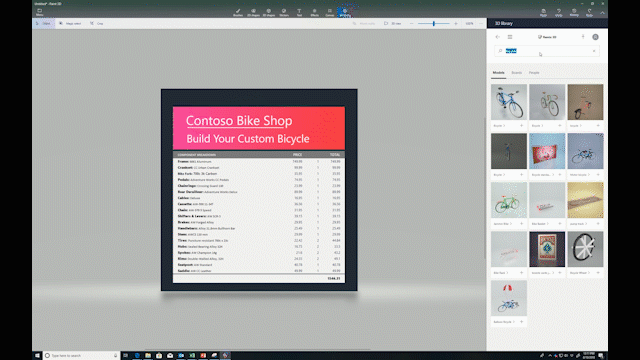Click the Remix 3D logo link

(x=547, y=37)
